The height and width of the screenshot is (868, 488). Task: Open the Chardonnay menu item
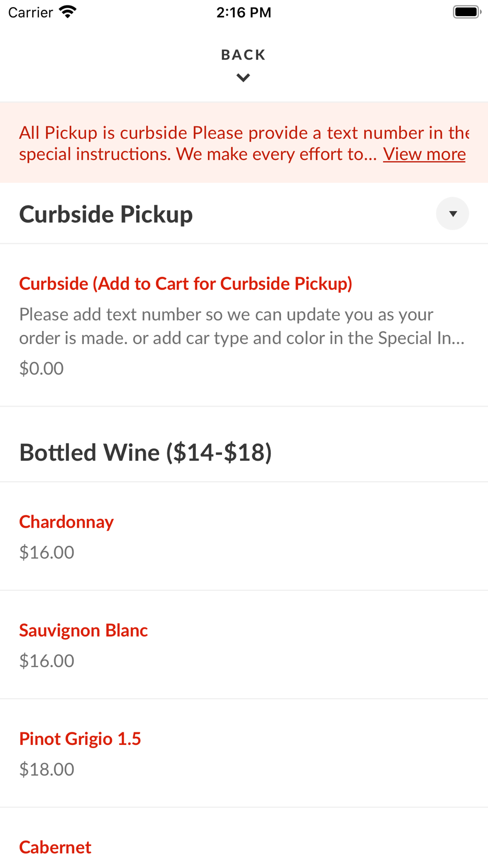pyautogui.click(x=66, y=522)
